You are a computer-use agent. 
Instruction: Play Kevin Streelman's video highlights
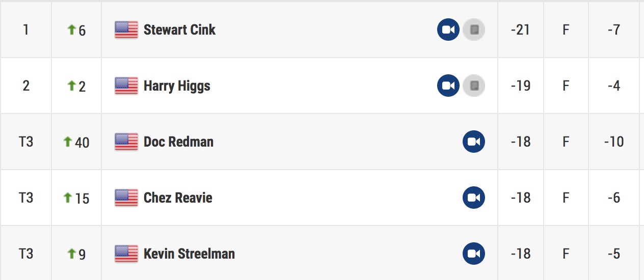point(474,254)
